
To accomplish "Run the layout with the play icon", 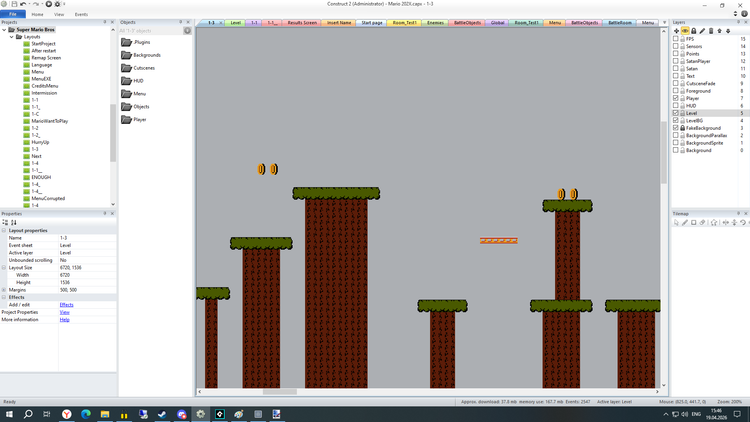I will [49, 4].
